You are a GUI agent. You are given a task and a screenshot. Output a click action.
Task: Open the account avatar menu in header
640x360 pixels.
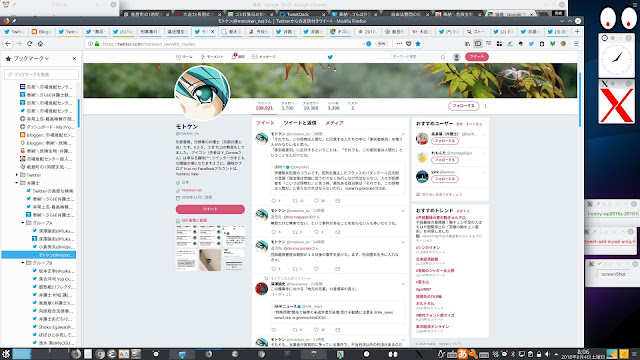(457, 57)
